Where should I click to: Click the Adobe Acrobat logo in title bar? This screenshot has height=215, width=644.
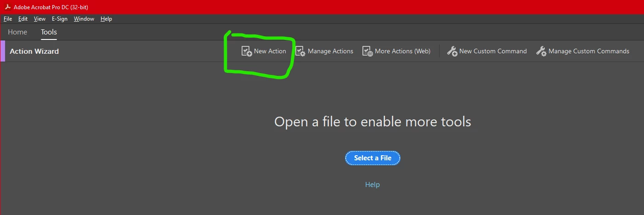[8, 7]
